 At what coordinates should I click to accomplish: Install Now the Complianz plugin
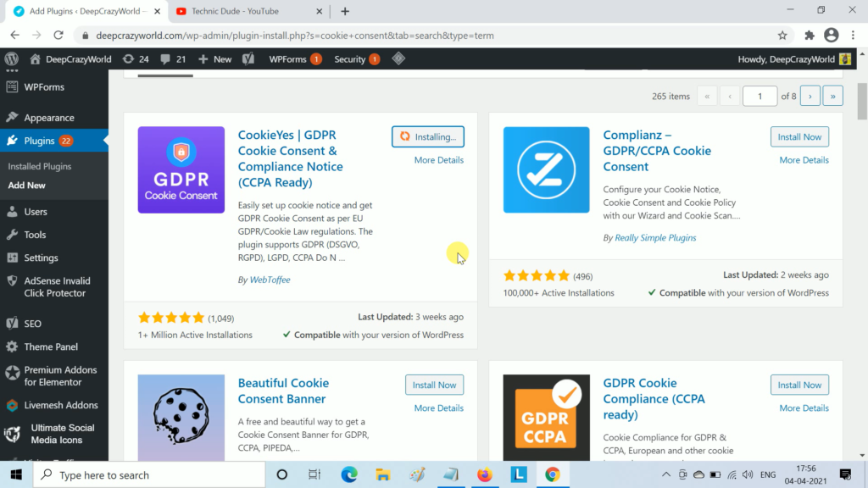[799, 136]
